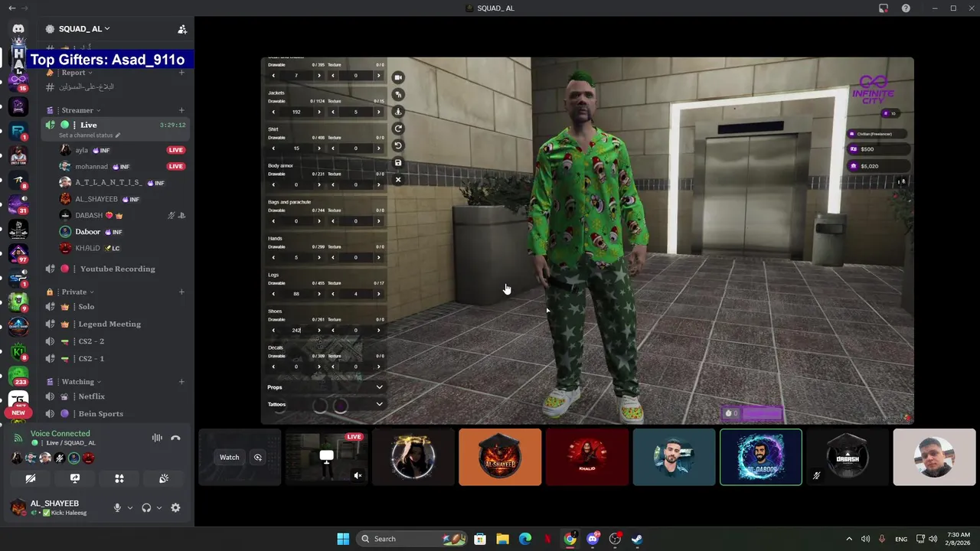Open File Explorer from taskbar

click(502, 539)
